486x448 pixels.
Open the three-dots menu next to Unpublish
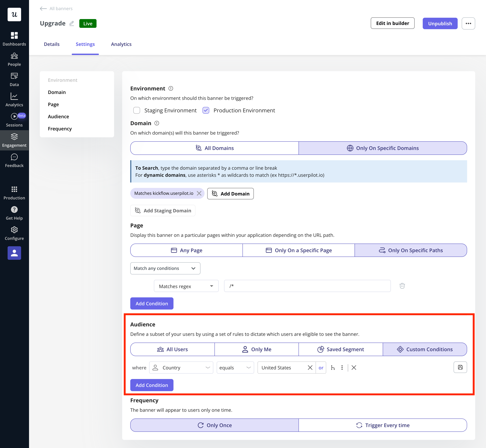(x=468, y=23)
